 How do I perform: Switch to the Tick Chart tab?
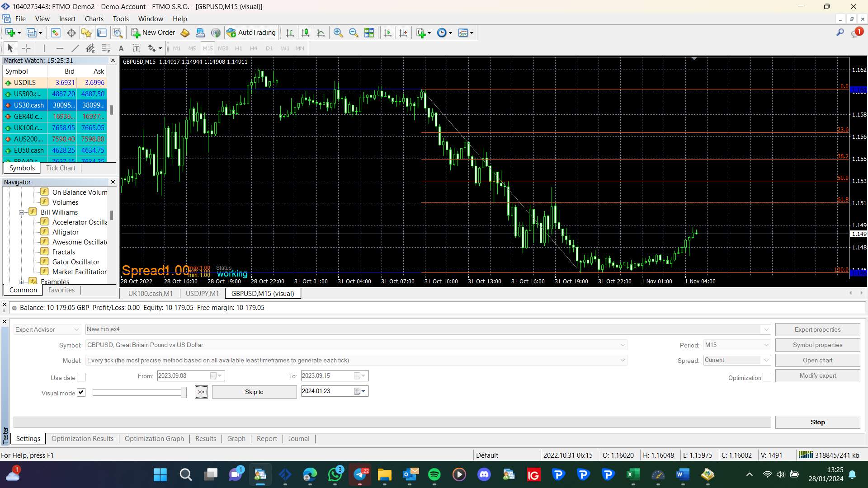click(61, 168)
